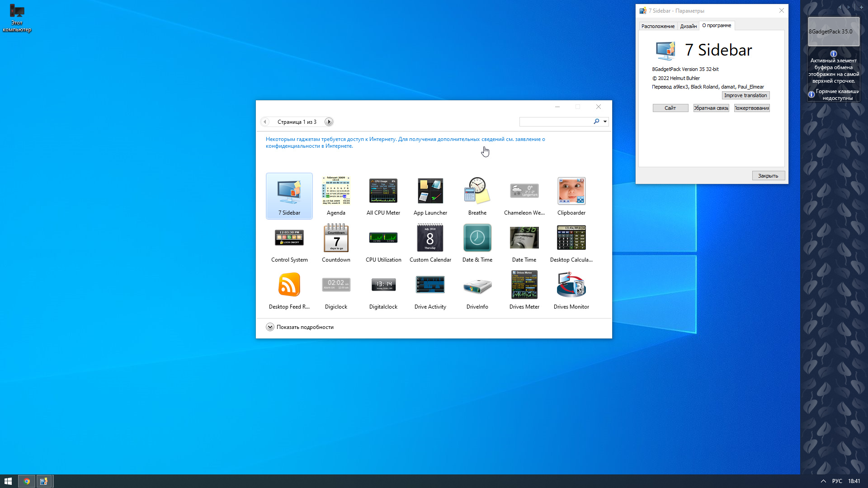Pick the Clipboarder gadget icon
This screenshot has width=868, height=488.
(571, 196)
